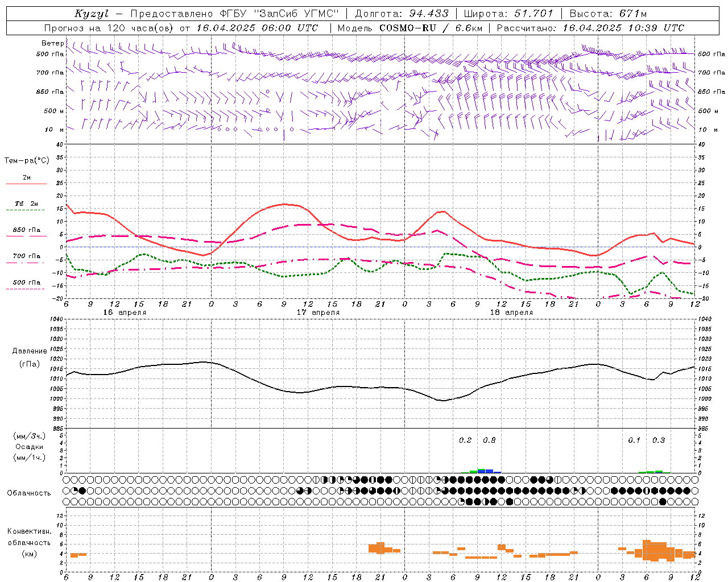Viewport: 728px width, 582px height.
Task: Click the blue precipitation bar on 18 April
Action: click(489, 471)
